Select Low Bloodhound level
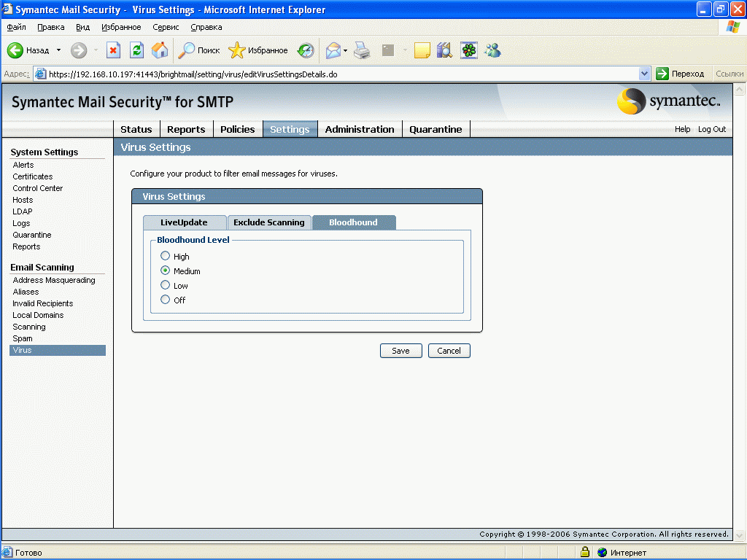Image resolution: width=747 pixels, height=560 pixels. [166, 285]
